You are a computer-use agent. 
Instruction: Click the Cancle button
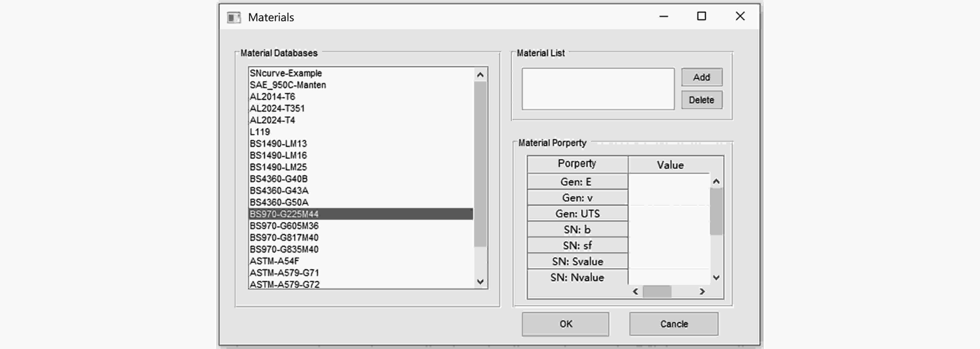(x=674, y=324)
